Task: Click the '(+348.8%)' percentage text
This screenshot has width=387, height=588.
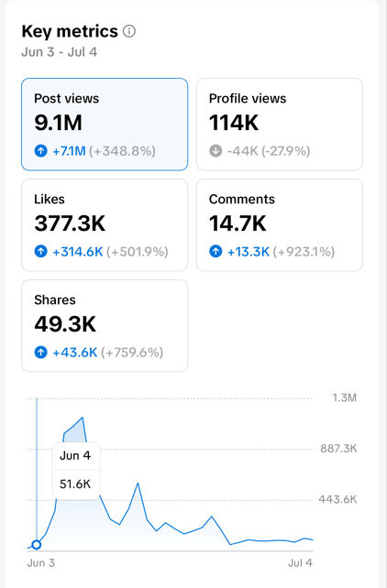Action: click(122, 151)
